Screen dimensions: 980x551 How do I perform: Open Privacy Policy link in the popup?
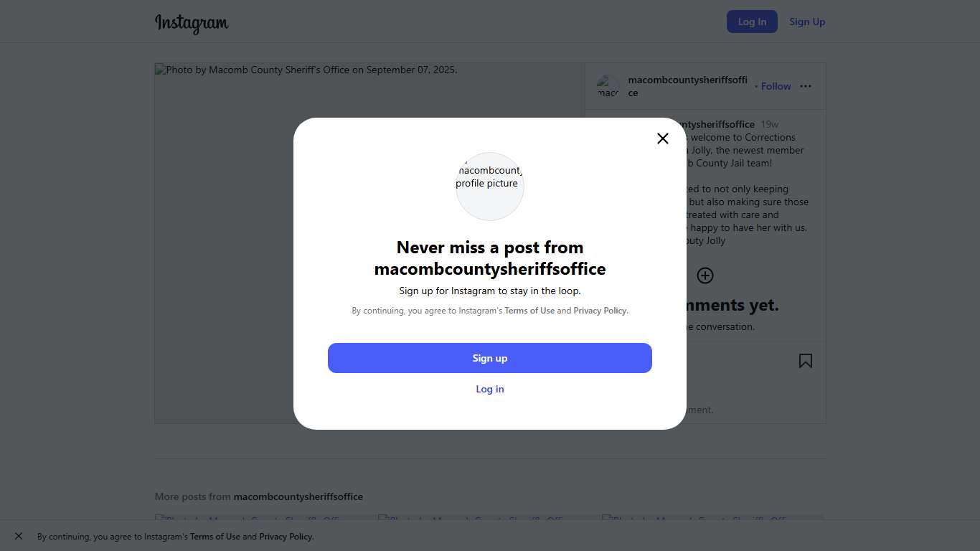coord(600,311)
